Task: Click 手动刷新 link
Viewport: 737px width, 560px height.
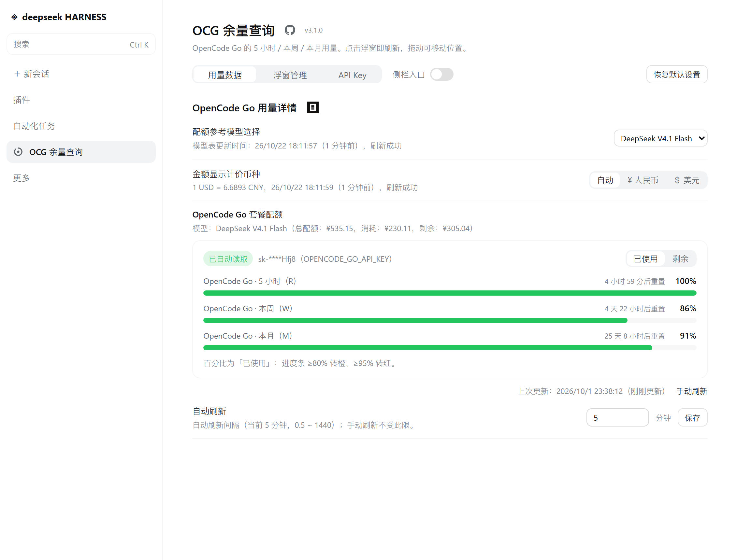Action: 691,391
